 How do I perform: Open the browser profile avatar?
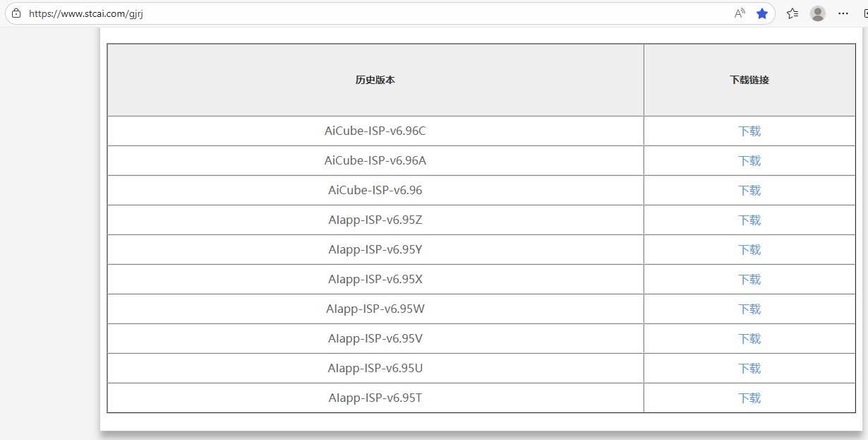tap(818, 13)
